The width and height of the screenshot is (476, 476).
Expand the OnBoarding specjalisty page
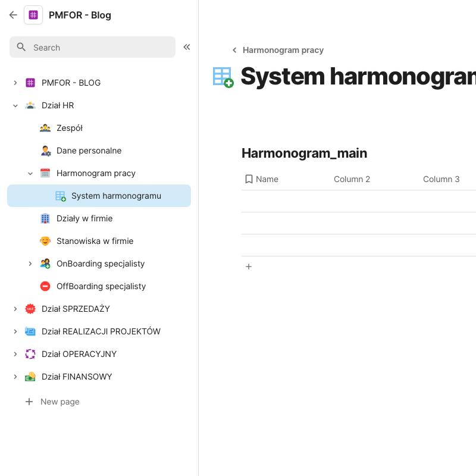(x=30, y=264)
